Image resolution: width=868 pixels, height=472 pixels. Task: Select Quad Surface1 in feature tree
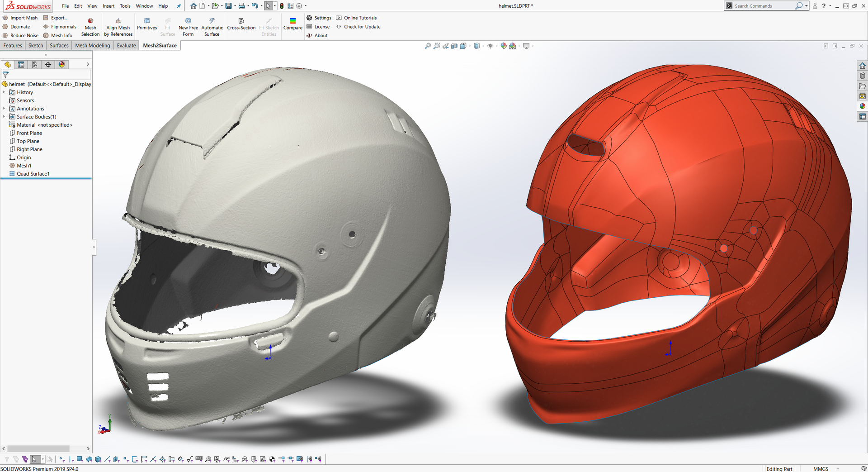click(33, 174)
